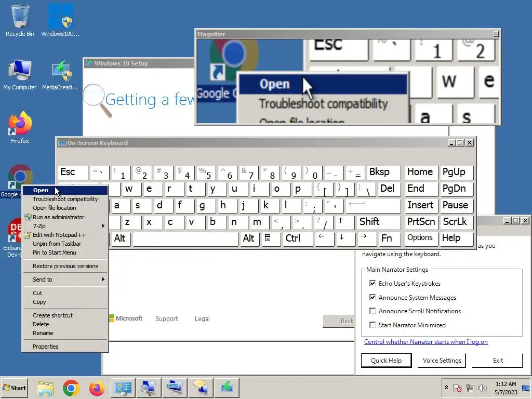This screenshot has width=532, height=399.
Task: Click the Support link in Windows 10 Setup
Action: click(167, 319)
